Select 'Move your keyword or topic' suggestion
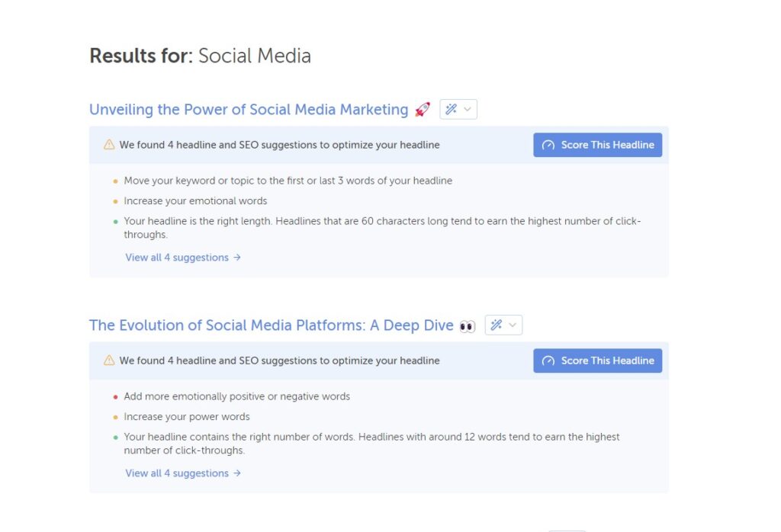 coord(288,181)
